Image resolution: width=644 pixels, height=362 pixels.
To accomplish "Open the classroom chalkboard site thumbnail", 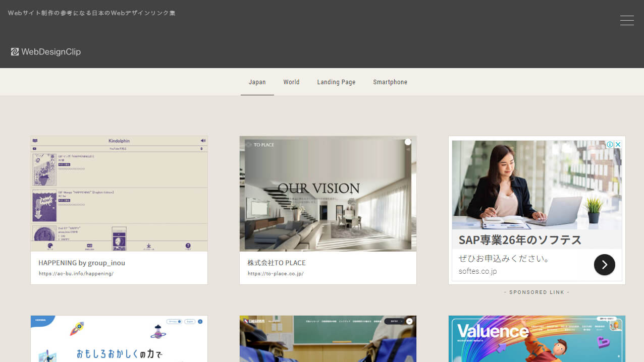I will point(328,339).
